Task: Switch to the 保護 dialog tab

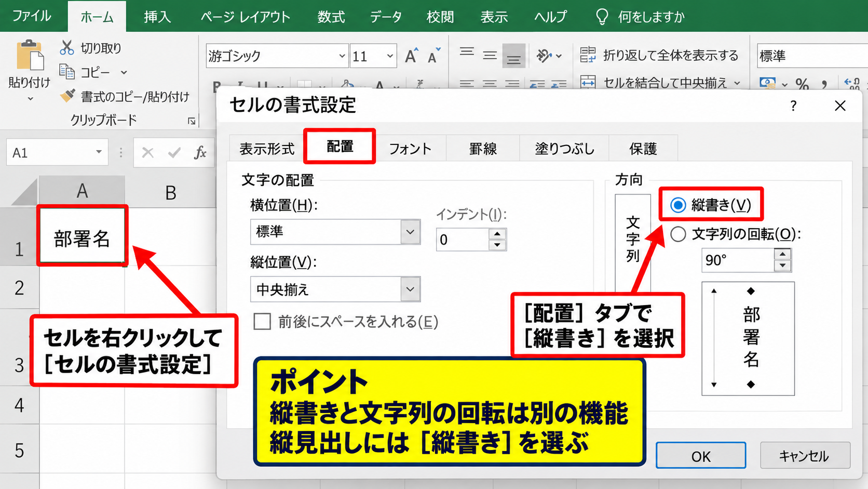Action: [x=643, y=149]
